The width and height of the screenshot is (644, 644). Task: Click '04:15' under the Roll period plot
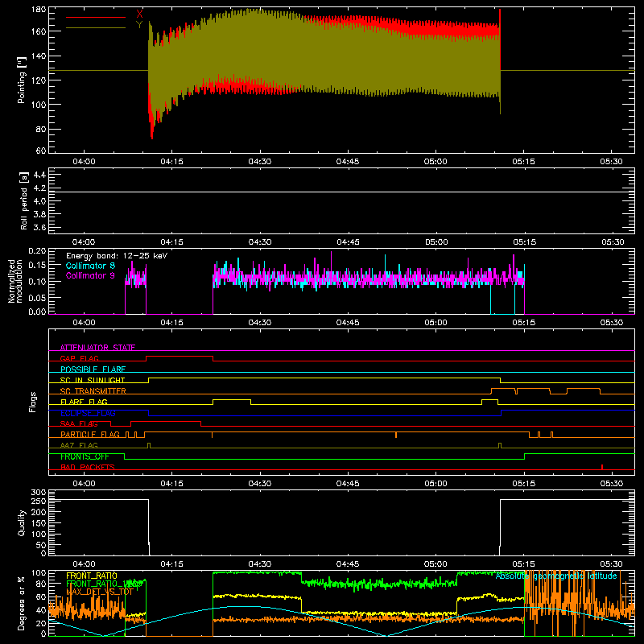coord(171,242)
